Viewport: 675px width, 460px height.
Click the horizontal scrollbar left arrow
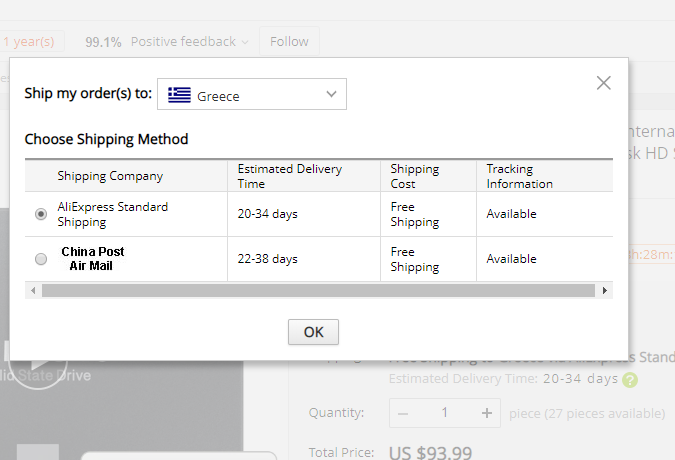pyautogui.click(x=33, y=290)
